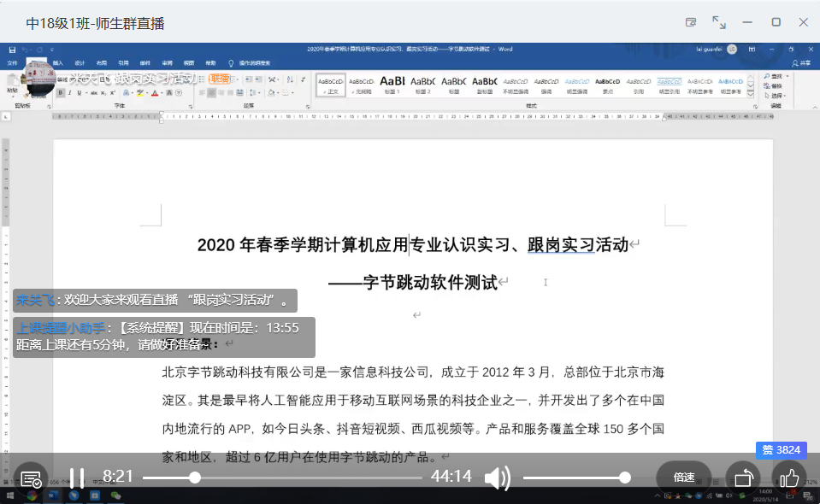Open Word from the Windows taskbar
Screen dimensions: 820x504
click(x=52, y=495)
